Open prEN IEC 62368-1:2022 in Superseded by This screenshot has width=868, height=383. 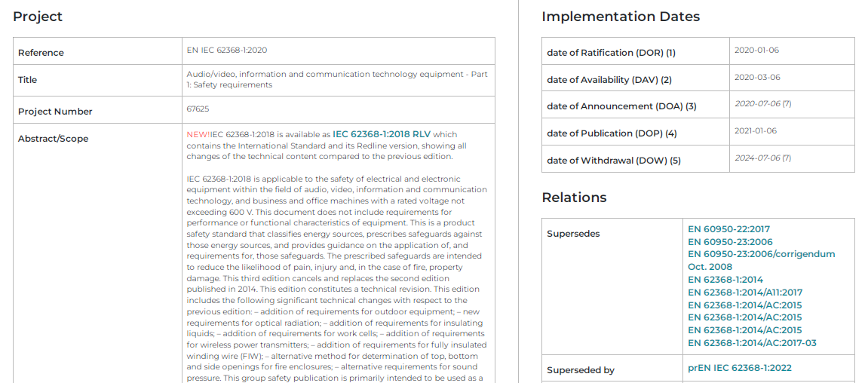[740, 367]
